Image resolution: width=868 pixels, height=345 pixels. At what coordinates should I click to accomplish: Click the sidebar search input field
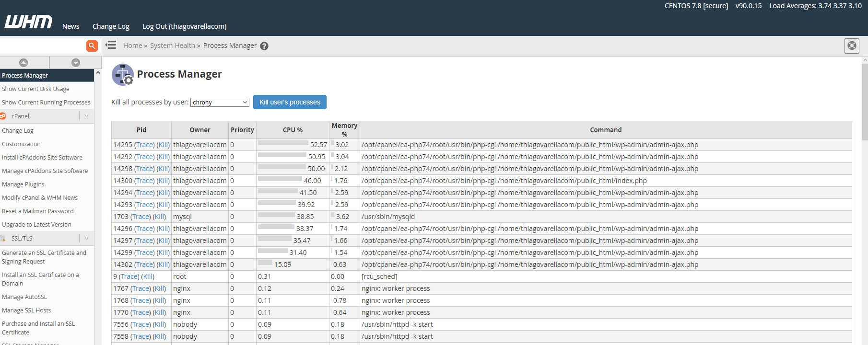(42, 46)
